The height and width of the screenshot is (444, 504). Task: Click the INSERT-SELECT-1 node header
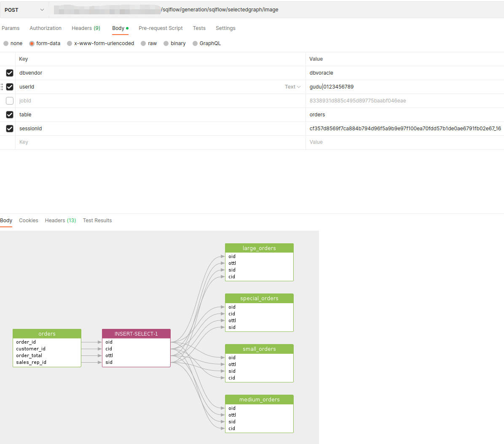tap(136, 334)
